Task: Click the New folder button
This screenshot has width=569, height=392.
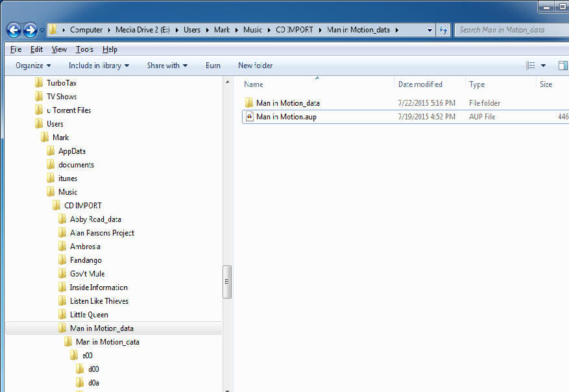Action: pyautogui.click(x=254, y=65)
